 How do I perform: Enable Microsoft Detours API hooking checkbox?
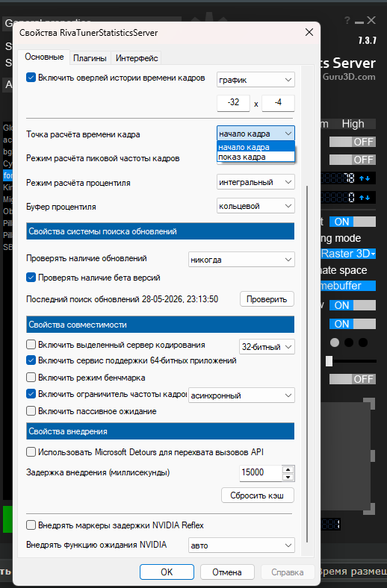(31, 452)
